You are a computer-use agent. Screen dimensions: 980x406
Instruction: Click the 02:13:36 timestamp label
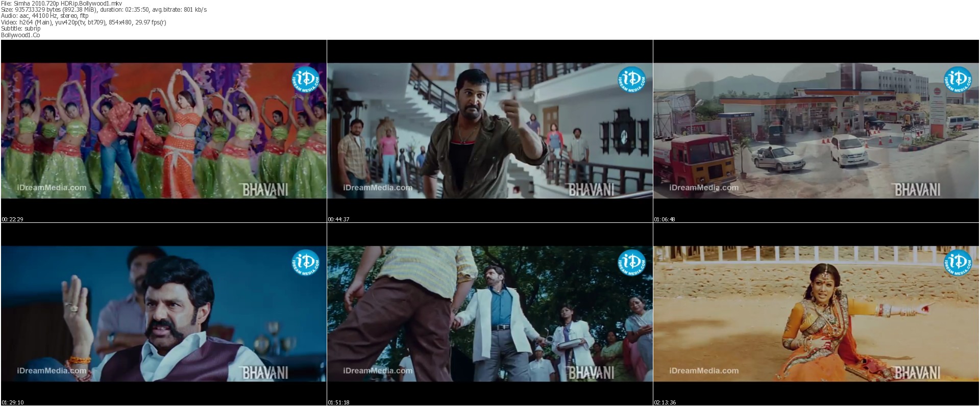pyautogui.click(x=665, y=402)
